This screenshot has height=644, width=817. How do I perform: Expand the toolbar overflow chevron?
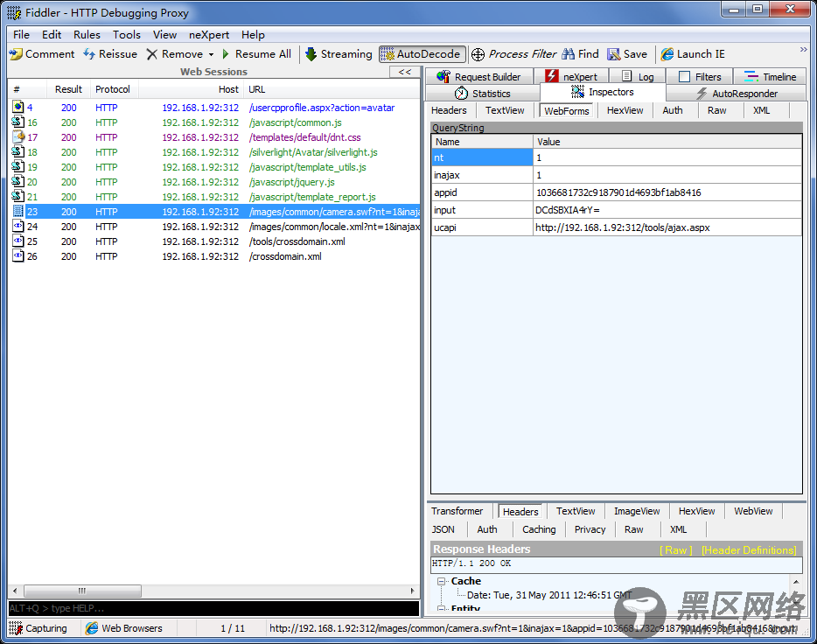[804, 50]
